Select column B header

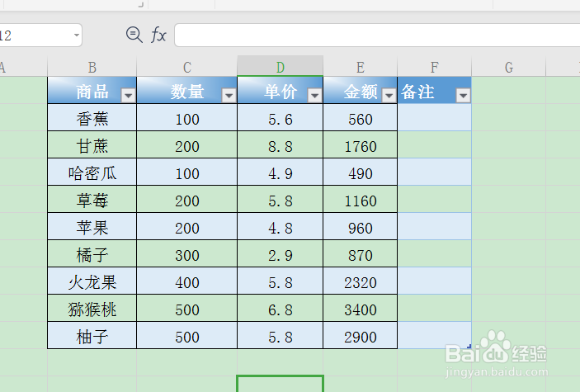[92, 67]
